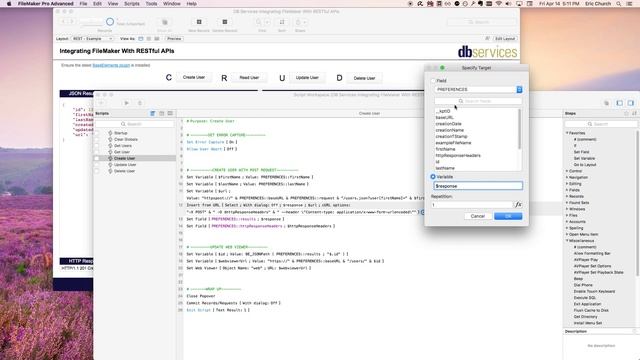The height and width of the screenshot is (360, 640).
Task: Click the Create User button
Action: coord(194,78)
